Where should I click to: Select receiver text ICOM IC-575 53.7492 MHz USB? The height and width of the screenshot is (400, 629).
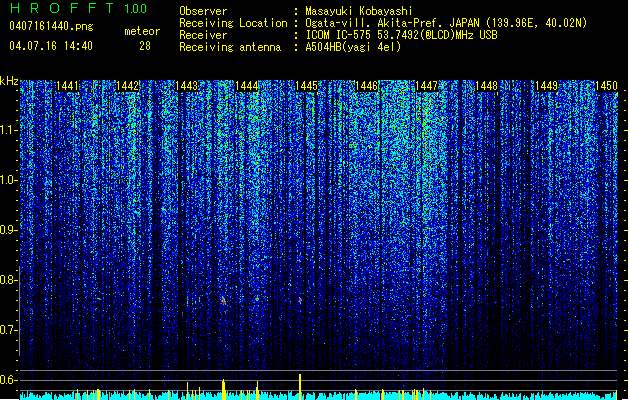click(x=401, y=35)
